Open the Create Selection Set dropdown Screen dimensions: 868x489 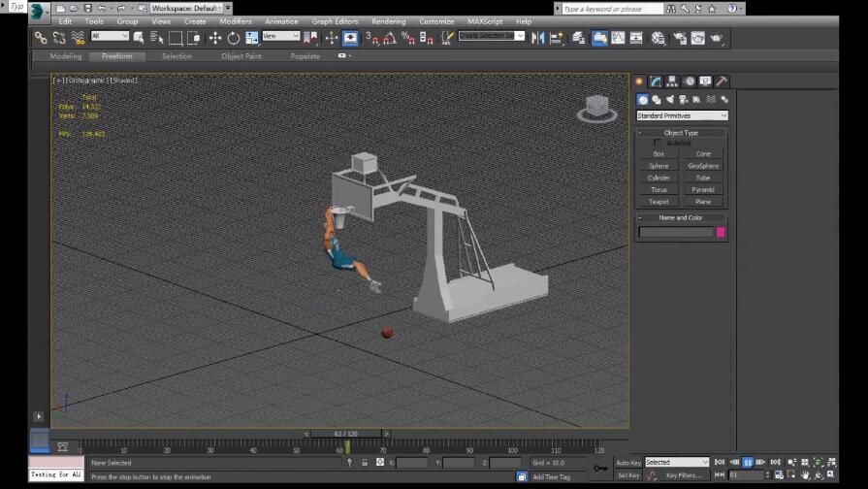[491, 36]
